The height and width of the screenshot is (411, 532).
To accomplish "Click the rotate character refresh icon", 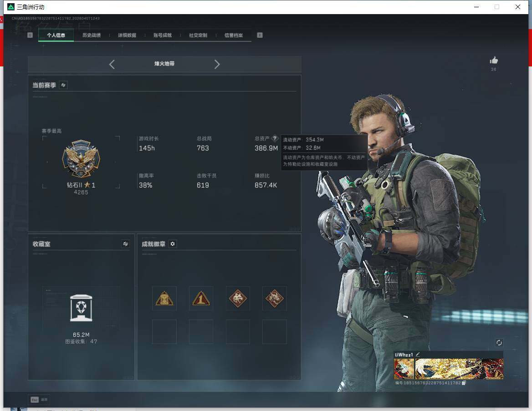I will (x=499, y=342).
